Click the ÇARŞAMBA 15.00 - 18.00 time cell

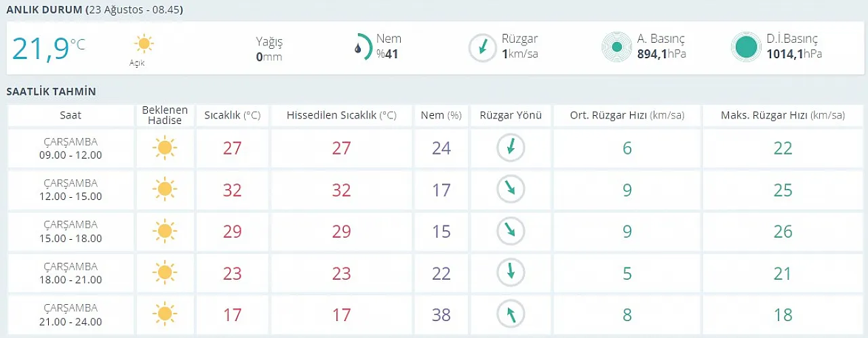[x=71, y=231]
